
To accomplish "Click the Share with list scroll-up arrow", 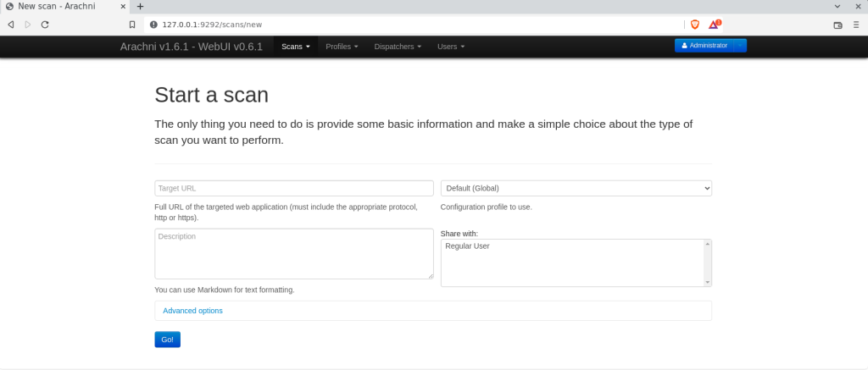I will (708, 243).
